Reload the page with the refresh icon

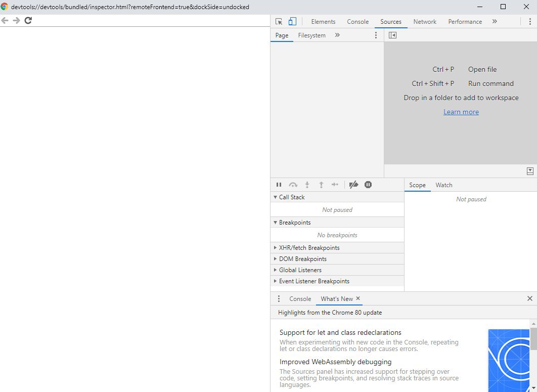click(28, 20)
